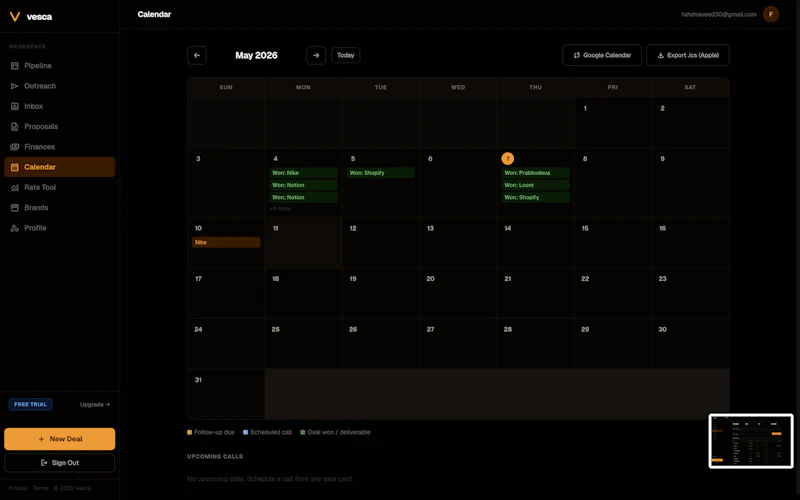This screenshot has height=500, width=800.
Task: Select today's date 7 highlighted in orange
Action: point(508,159)
